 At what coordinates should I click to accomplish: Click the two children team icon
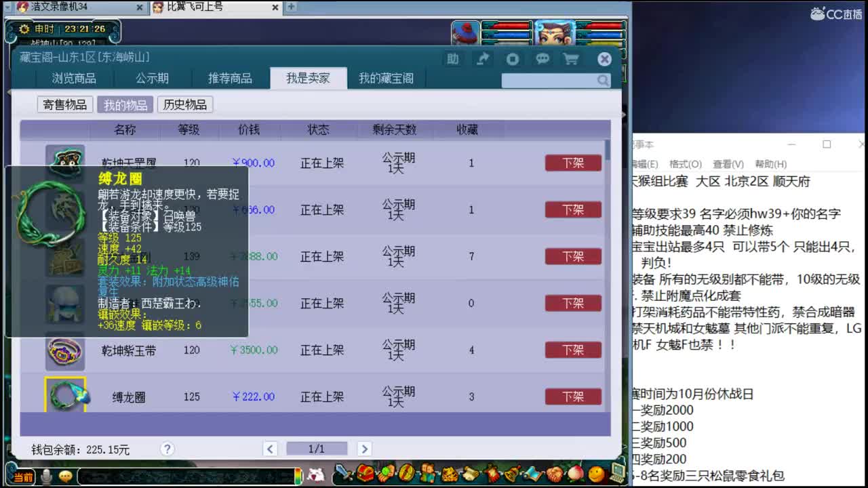[x=428, y=472]
